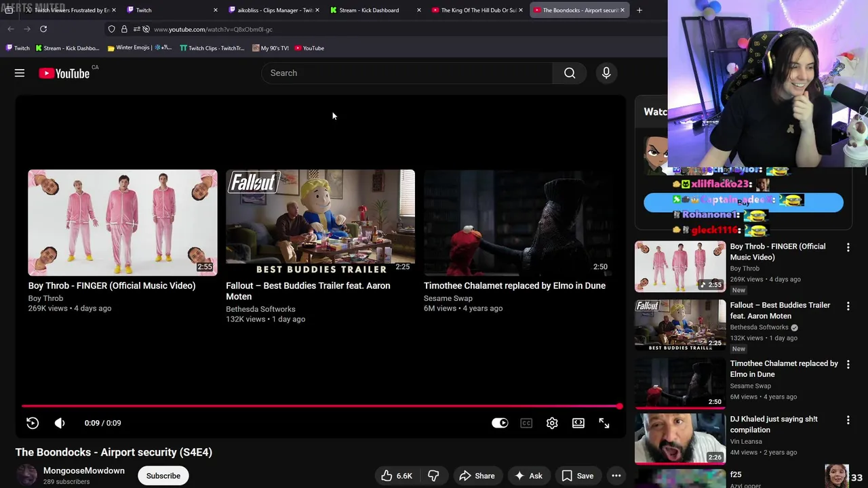Go to the YouTube home logo

64,73
